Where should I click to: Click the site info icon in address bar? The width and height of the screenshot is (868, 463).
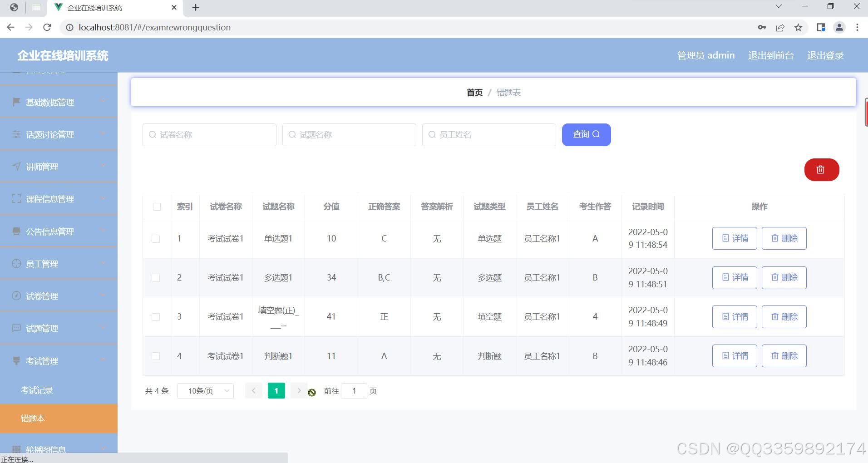[69, 28]
